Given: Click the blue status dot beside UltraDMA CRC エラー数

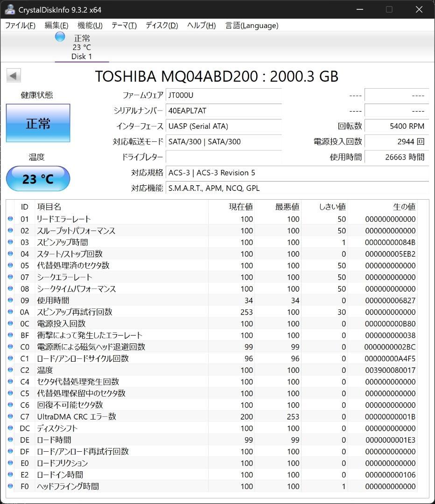Looking at the screenshot, I should [x=11, y=417].
